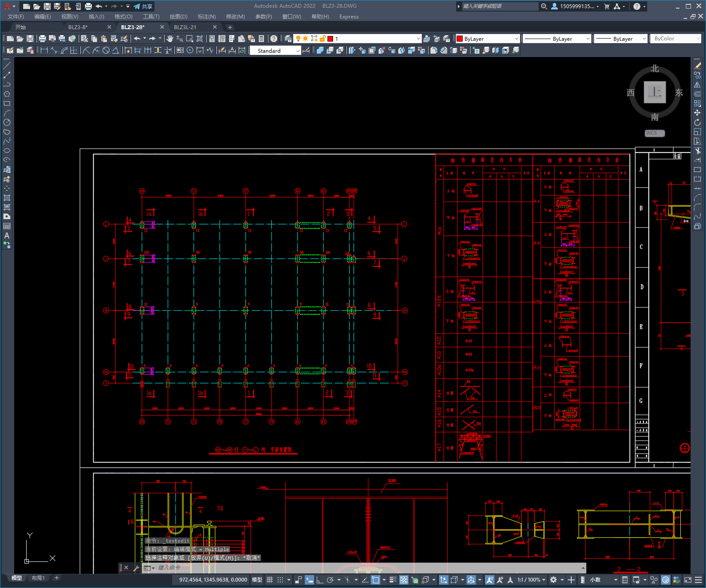The width and height of the screenshot is (706, 588).
Task: Click the Hatch tool icon
Action: coord(7,198)
